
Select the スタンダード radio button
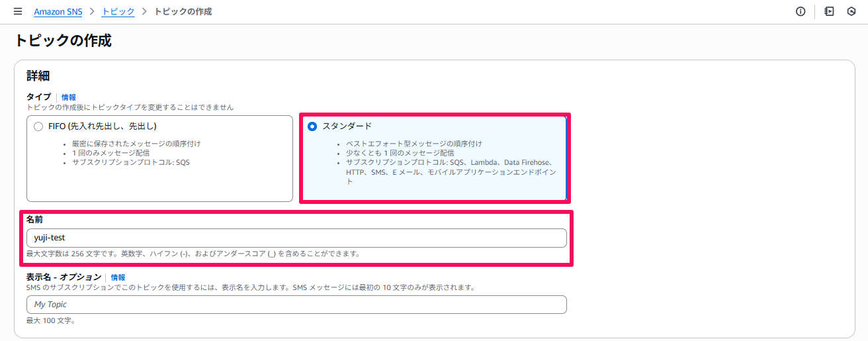[x=312, y=126]
